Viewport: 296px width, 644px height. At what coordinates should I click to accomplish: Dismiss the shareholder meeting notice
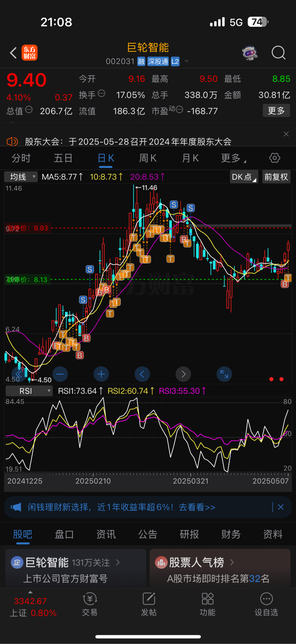[x=286, y=134]
